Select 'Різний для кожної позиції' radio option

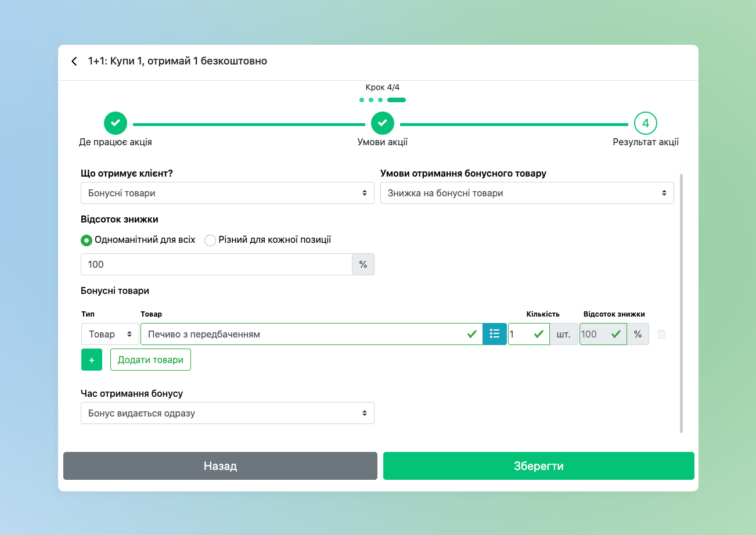(210, 240)
